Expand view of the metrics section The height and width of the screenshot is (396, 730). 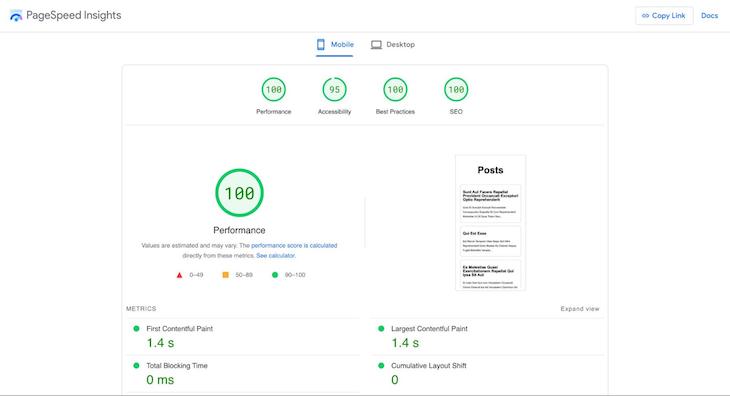[580, 309]
